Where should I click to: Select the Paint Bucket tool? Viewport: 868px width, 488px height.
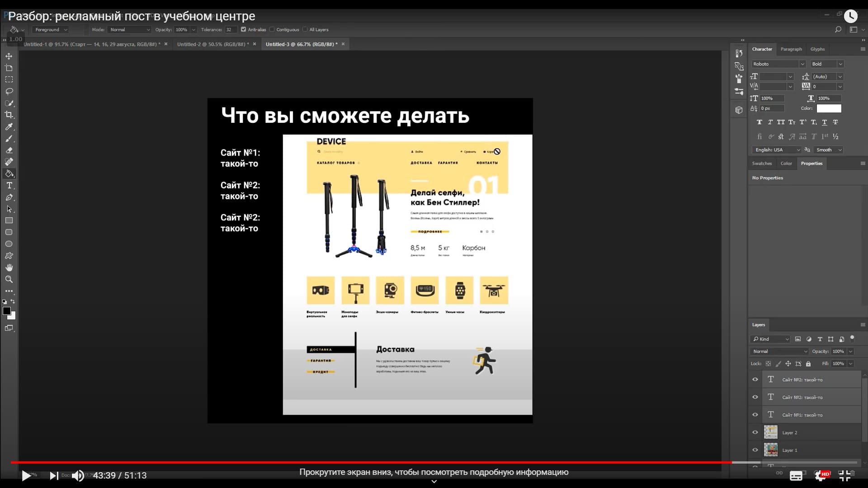(9, 174)
